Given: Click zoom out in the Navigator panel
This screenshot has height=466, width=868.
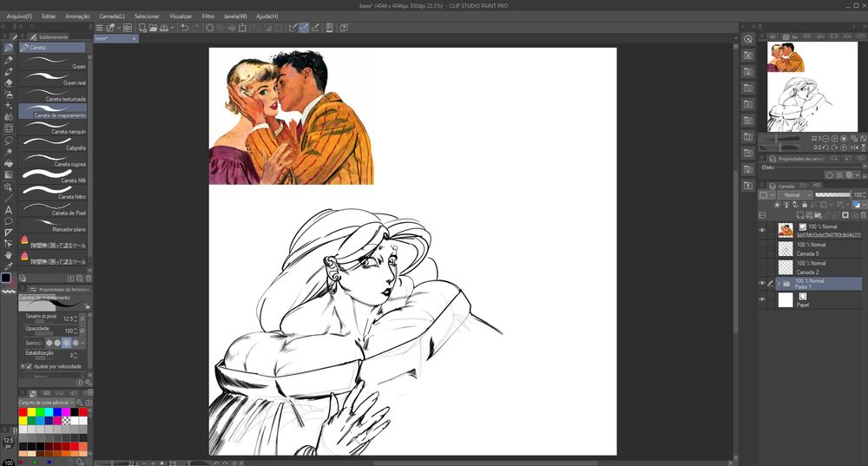Looking at the screenshot, I should 825,138.
